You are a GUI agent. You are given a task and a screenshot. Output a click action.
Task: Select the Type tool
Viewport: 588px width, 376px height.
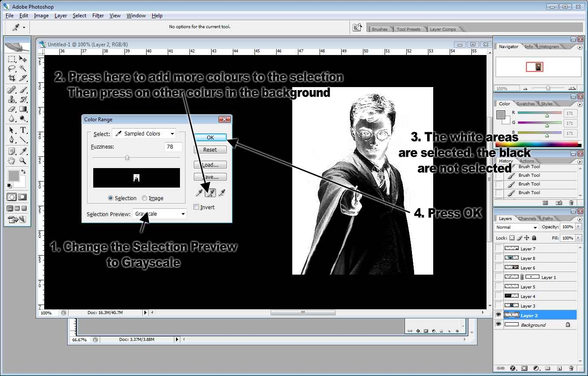click(x=23, y=130)
